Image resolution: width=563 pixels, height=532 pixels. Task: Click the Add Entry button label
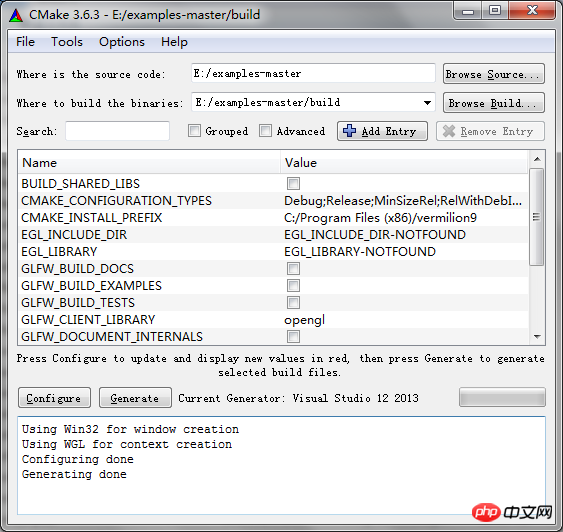(x=389, y=131)
